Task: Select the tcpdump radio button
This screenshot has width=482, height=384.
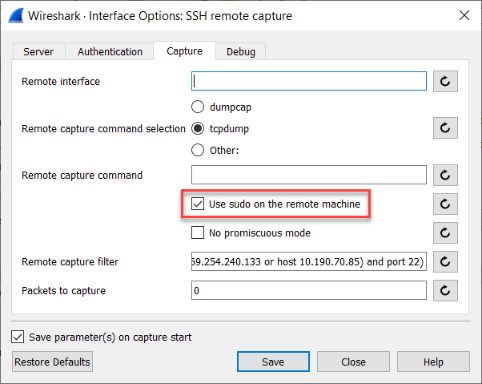Action: click(198, 129)
